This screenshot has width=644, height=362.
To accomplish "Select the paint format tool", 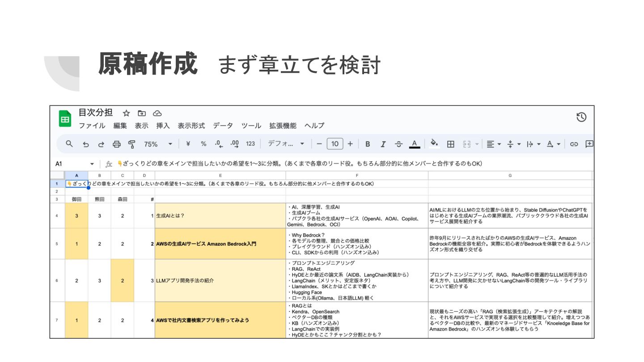I will (x=132, y=144).
